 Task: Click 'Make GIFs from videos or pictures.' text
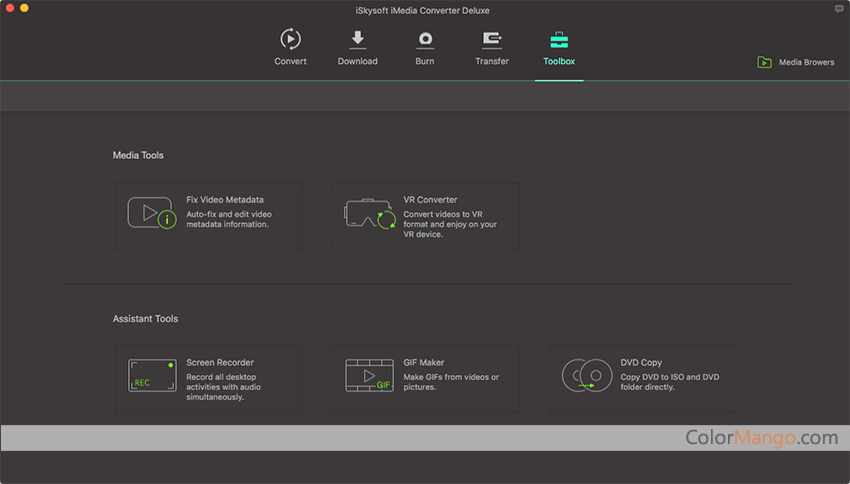[451, 382]
